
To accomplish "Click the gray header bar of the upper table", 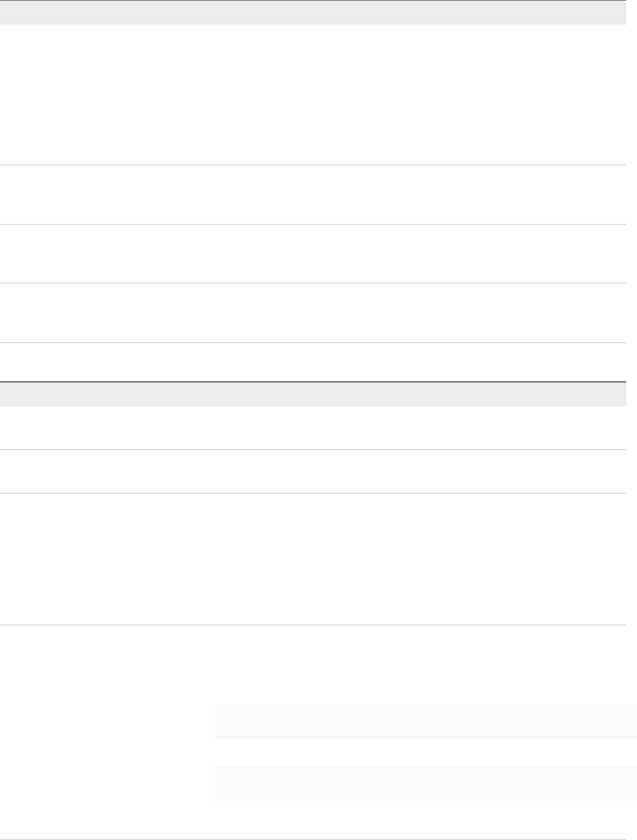I will tap(313, 13).
